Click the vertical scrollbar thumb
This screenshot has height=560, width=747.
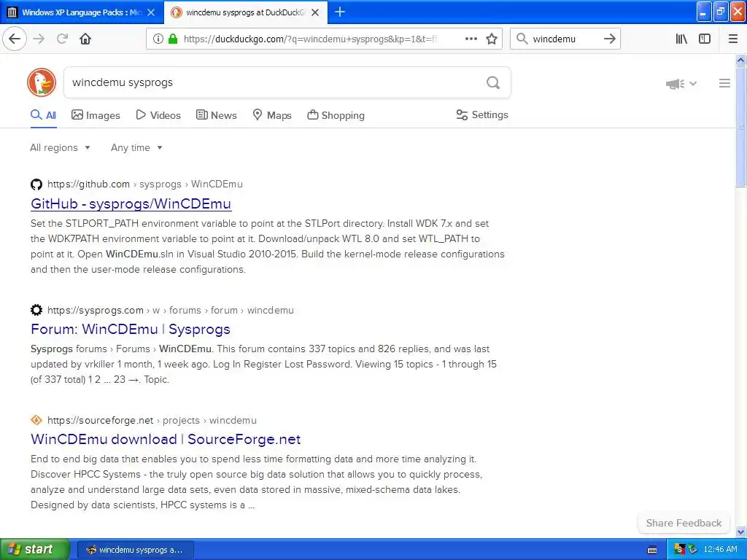pos(740,127)
